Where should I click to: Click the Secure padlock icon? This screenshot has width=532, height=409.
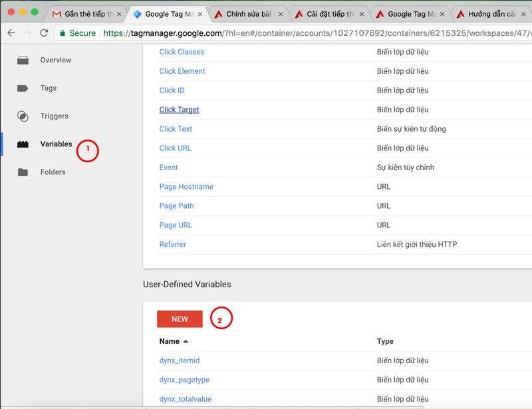point(63,33)
